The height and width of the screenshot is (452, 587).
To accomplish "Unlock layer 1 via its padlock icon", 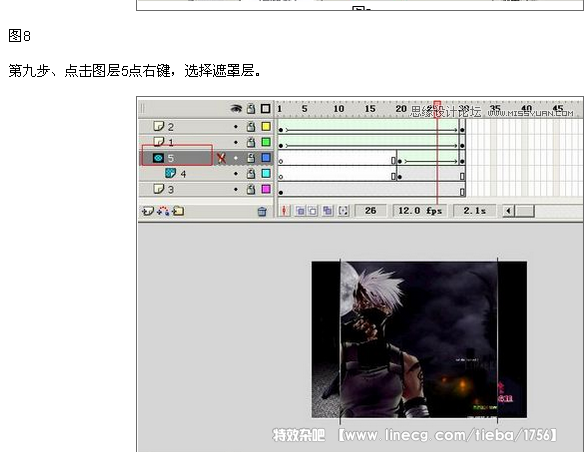I will pos(251,142).
